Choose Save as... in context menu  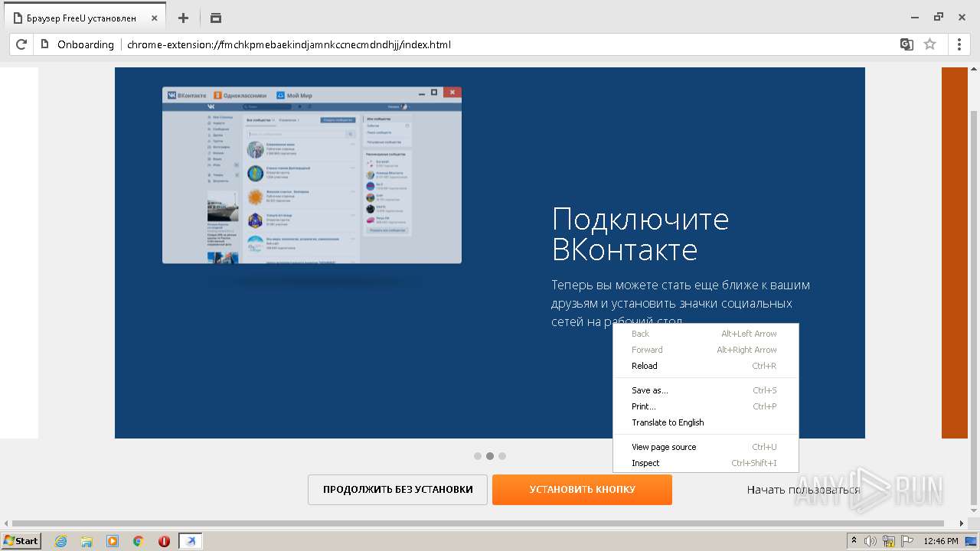click(706, 390)
